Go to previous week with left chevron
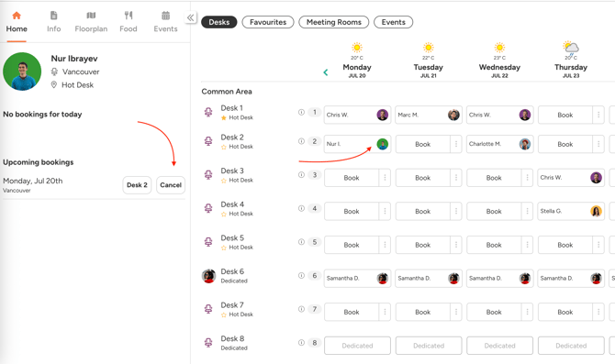 (326, 72)
